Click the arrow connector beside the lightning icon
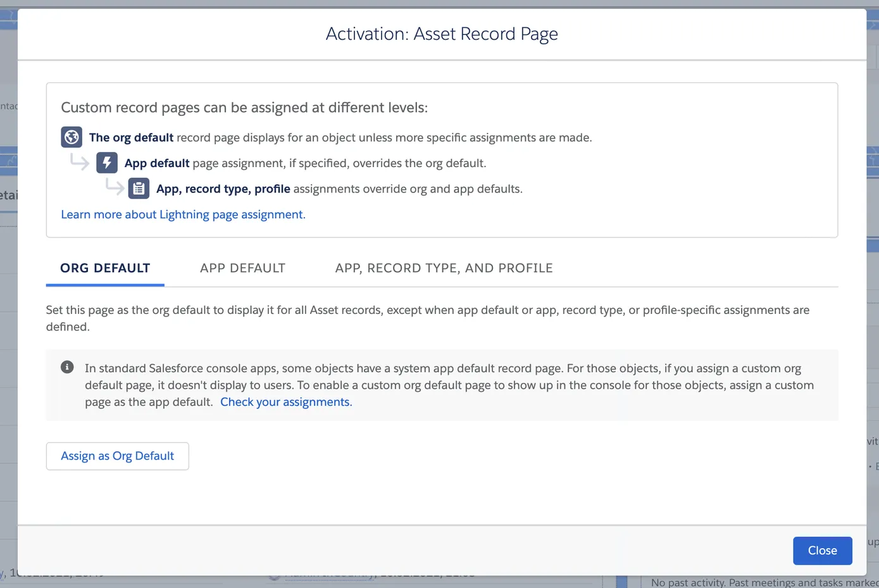This screenshot has height=588, width=879. click(115, 188)
